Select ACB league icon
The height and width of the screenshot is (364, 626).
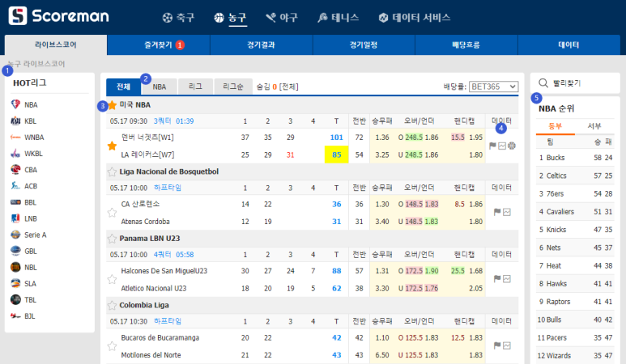[x=15, y=186]
